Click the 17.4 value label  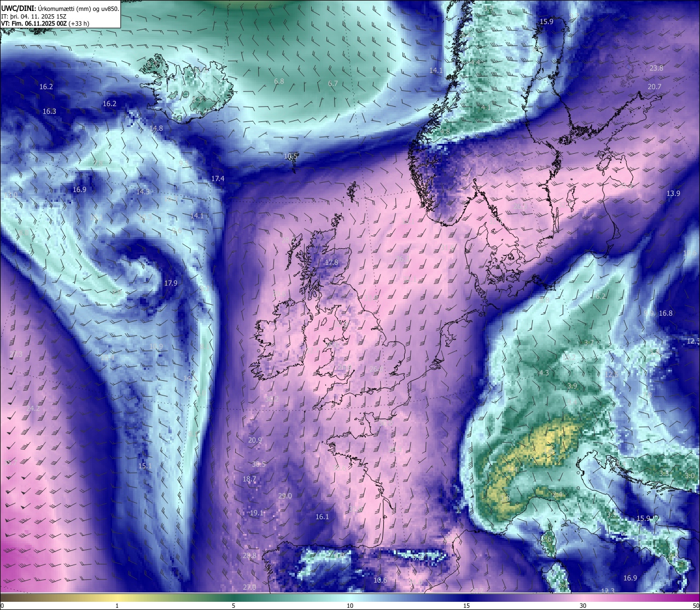click(218, 179)
